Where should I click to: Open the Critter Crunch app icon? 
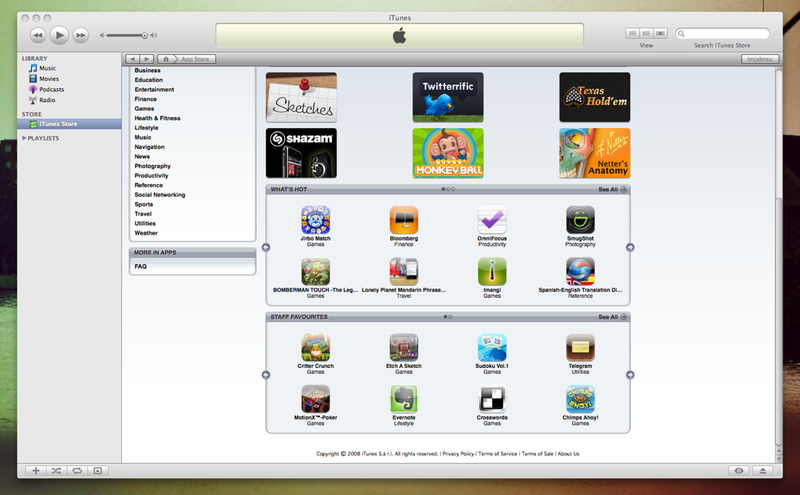[x=315, y=348]
